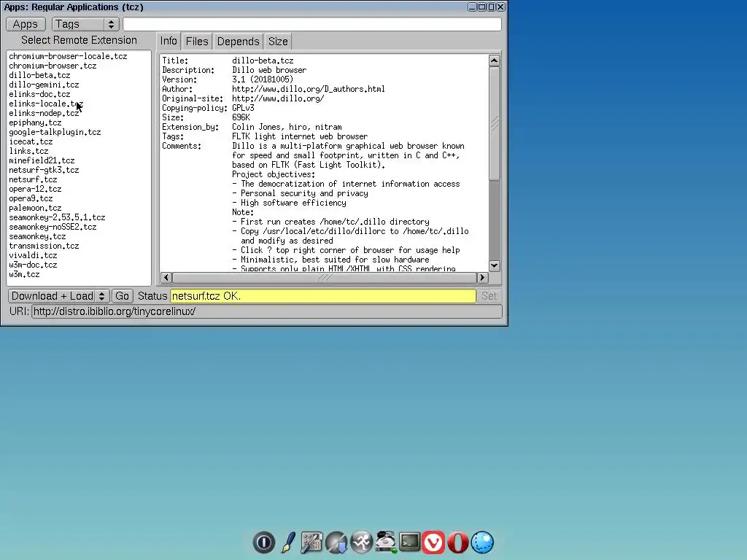Image resolution: width=747 pixels, height=560 pixels.
Task: Click the Copying-policy value GPLv3
Action: pyautogui.click(x=243, y=108)
